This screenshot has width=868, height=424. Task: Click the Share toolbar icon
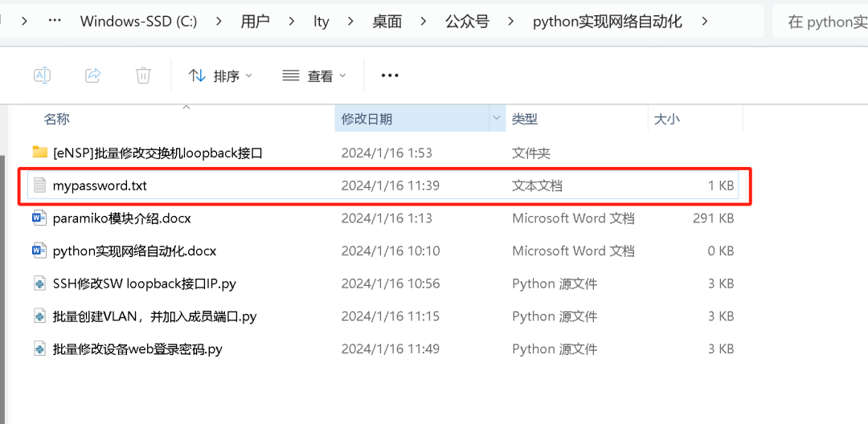(x=93, y=75)
